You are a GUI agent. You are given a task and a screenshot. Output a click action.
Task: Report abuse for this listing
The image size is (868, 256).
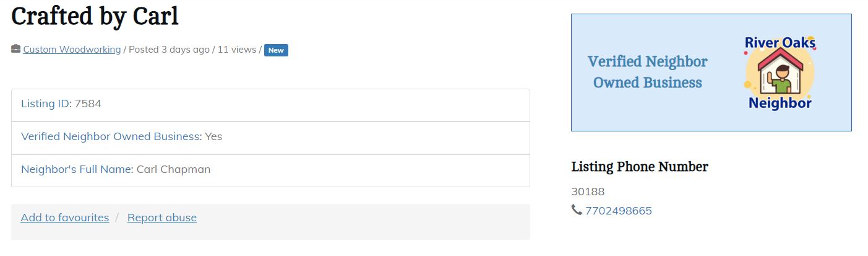point(162,218)
